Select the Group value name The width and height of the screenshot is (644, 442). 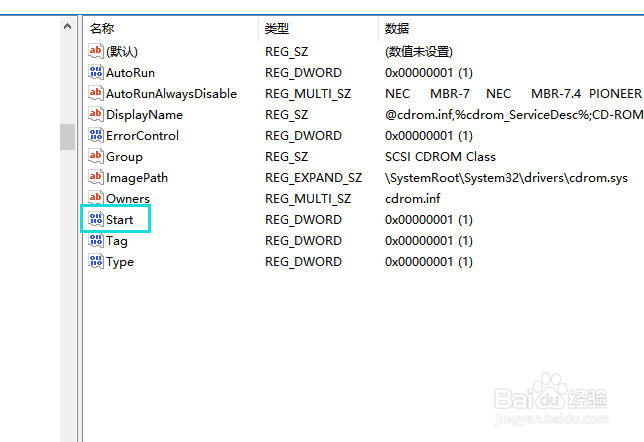click(124, 157)
